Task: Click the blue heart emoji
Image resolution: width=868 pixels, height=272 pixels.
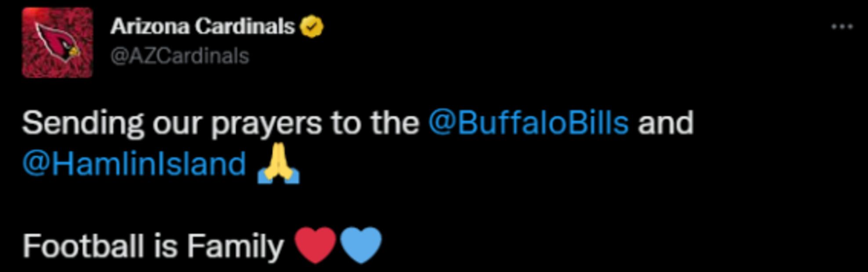Action: 361,245
